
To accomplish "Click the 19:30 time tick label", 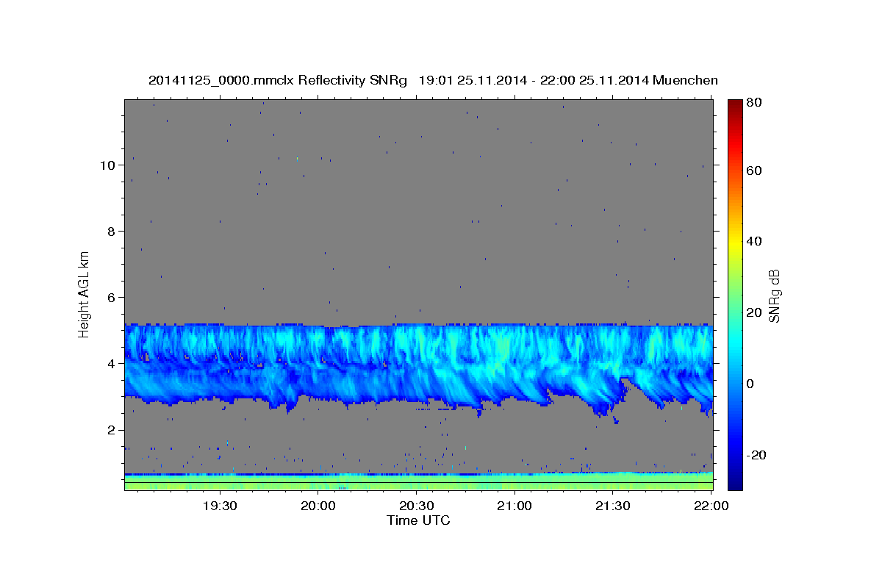I will click(220, 506).
